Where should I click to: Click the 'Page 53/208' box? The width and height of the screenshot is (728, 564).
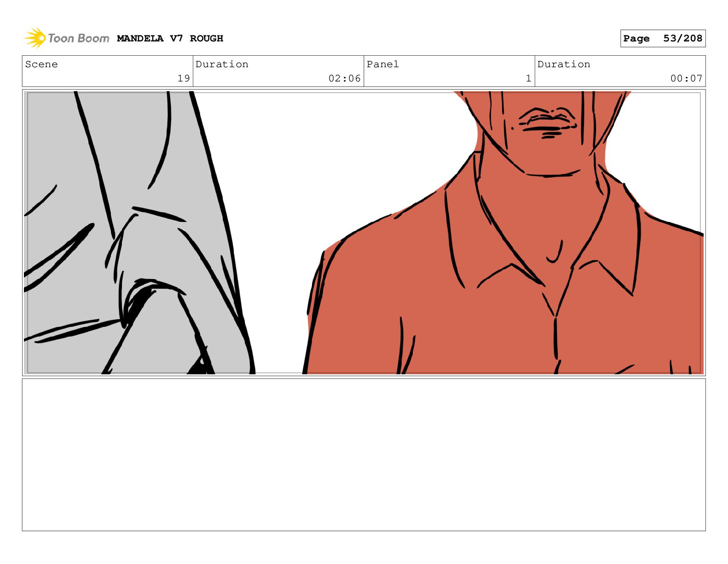[663, 39]
